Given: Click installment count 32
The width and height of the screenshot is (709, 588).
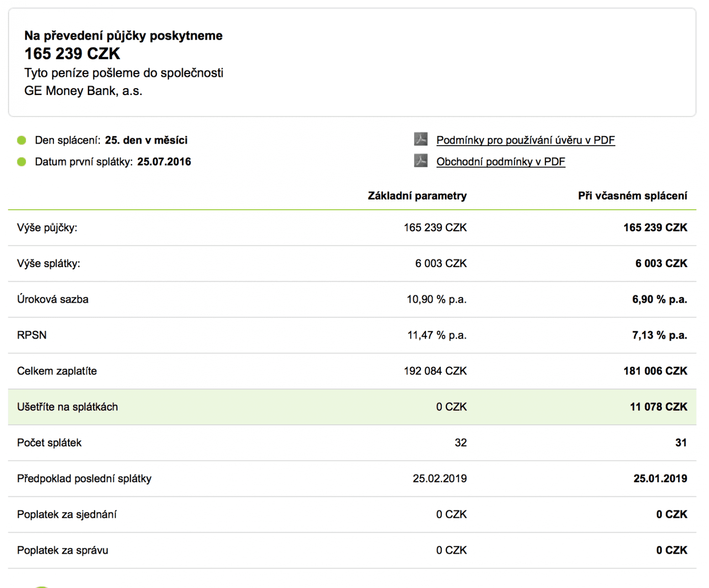Looking at the screenshot, I should point(461,443).
